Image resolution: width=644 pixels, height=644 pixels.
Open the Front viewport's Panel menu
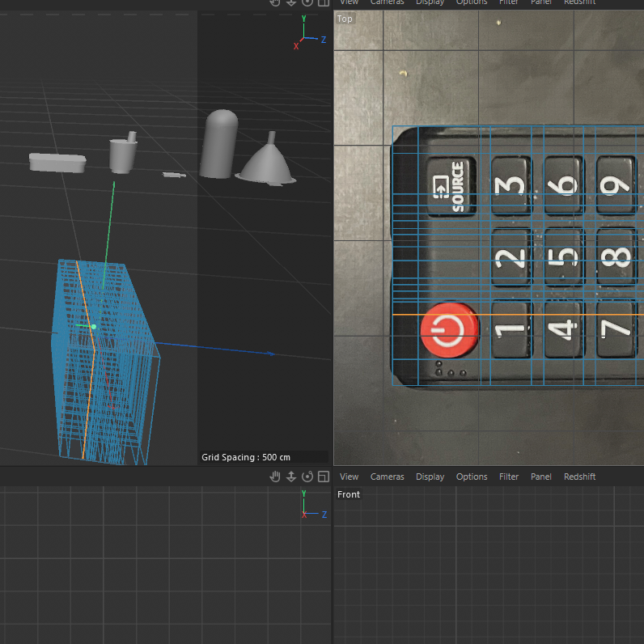click(x=541, y=477)
